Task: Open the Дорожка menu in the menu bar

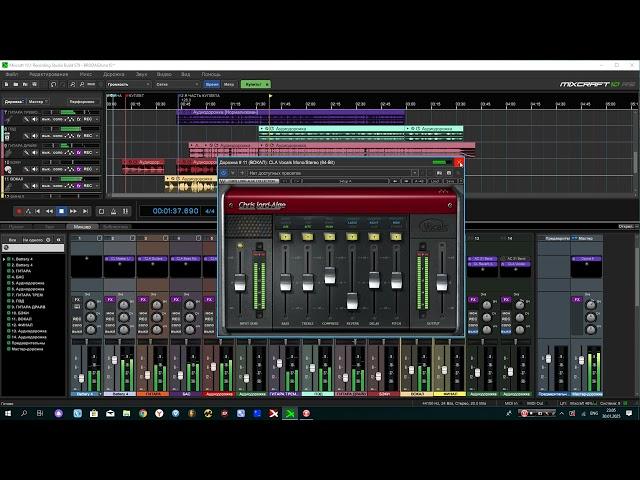Action: (x=113, y=74)
